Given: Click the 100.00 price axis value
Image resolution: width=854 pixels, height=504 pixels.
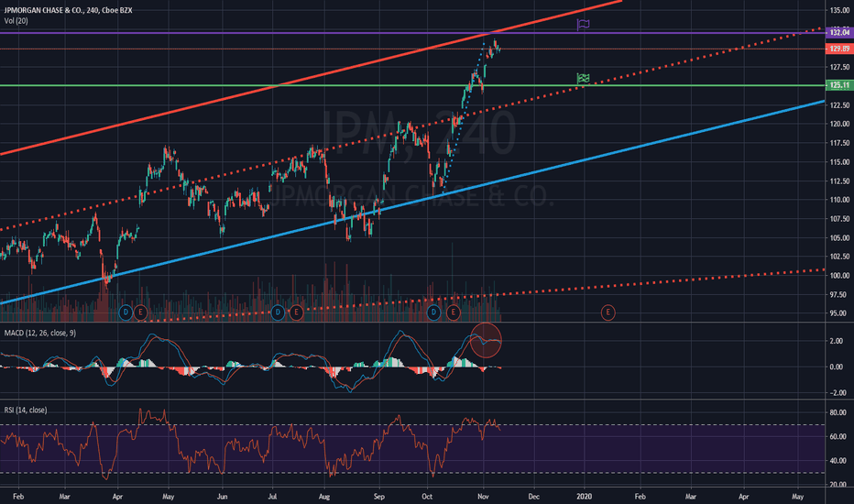Looking at the screenshot, I should click(839, 275).
